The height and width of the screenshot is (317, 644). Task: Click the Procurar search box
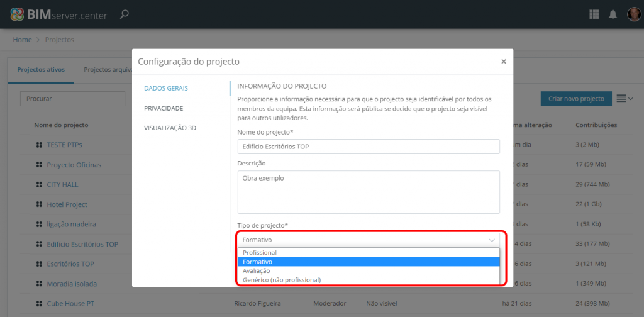tap(73, 99)
